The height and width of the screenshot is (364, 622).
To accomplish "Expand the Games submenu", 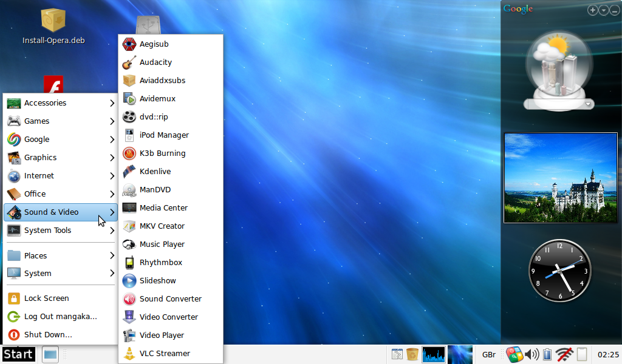I will click(x=60, y=121).
